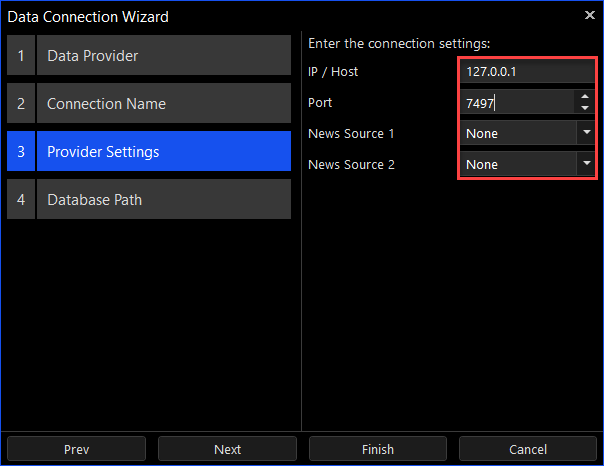This screenshot has height=466, width=604.
Task: Proceed with the Next button
Action: (x=227, y=449)
